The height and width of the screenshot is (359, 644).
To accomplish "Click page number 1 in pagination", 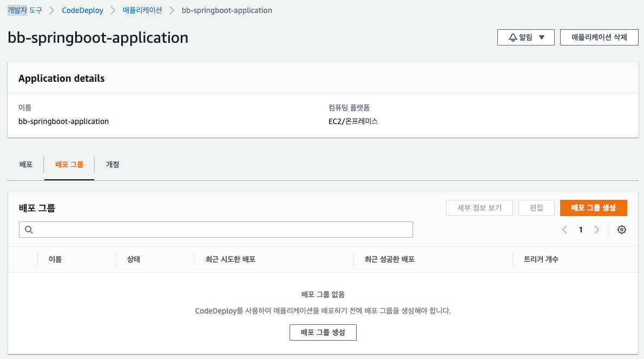I will pyautogui.click(x=580, y=230).
